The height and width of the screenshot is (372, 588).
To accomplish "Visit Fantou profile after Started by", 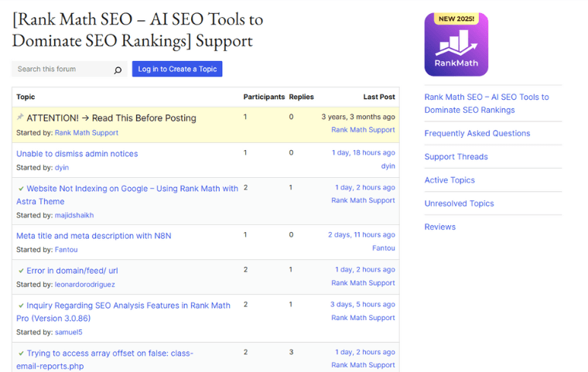I will [66, 250].
